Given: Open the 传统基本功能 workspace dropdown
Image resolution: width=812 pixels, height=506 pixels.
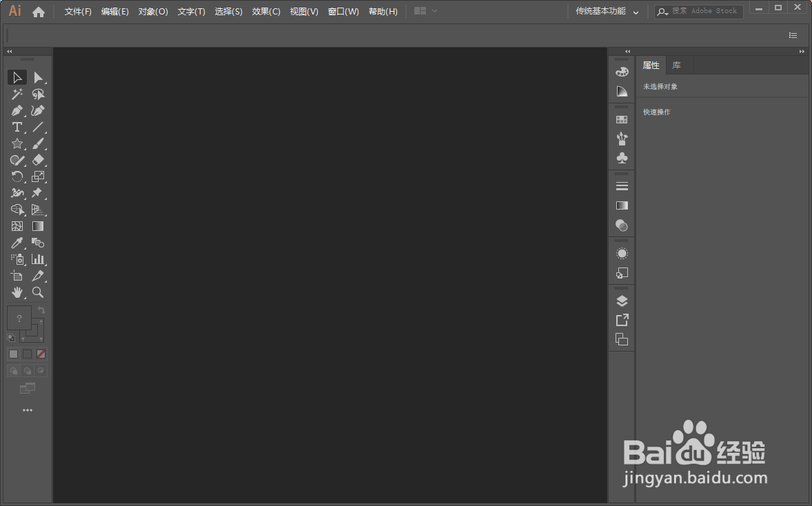Looking at the screenshot, I should tap(607, 12).
